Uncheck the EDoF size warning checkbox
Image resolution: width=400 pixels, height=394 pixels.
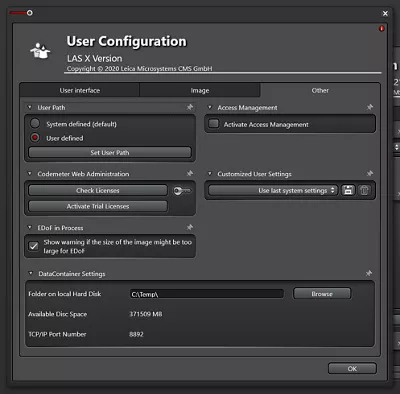(33, 246)
